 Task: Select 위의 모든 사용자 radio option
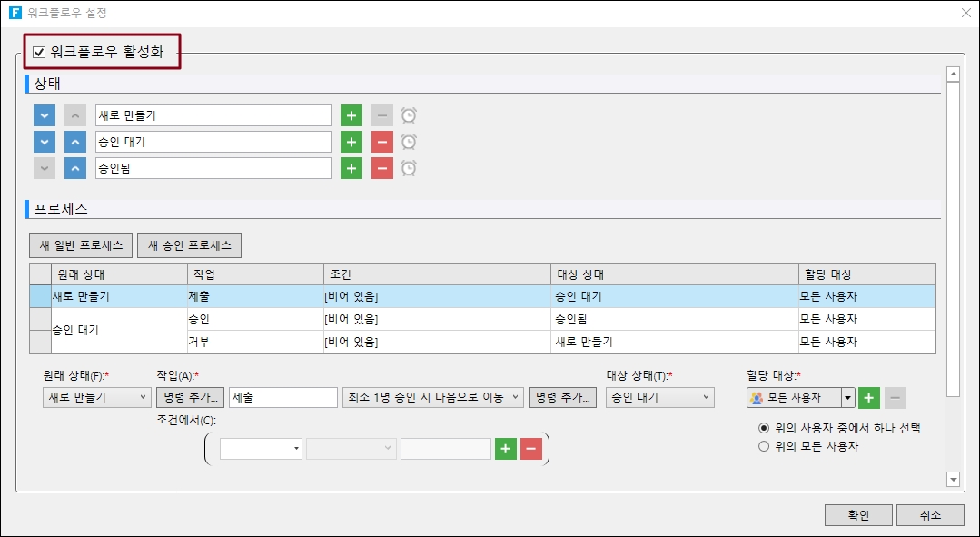[x=764, y=446]
